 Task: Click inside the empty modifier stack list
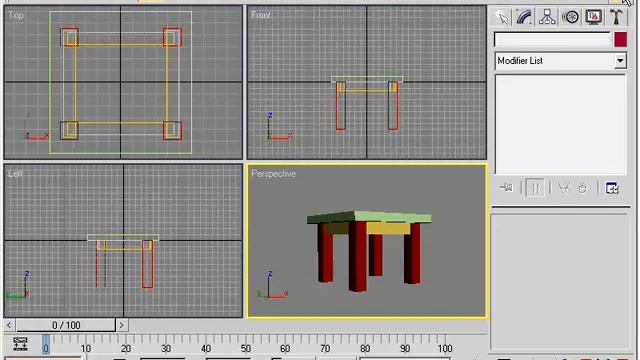(560, 124)
